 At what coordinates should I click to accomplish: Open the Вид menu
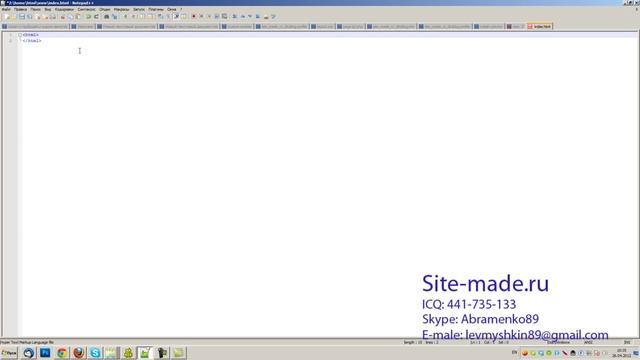[48, 9]
